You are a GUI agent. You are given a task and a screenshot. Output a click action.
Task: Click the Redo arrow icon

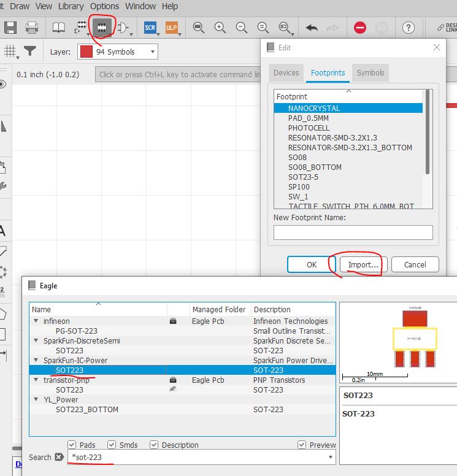(333, 28)
